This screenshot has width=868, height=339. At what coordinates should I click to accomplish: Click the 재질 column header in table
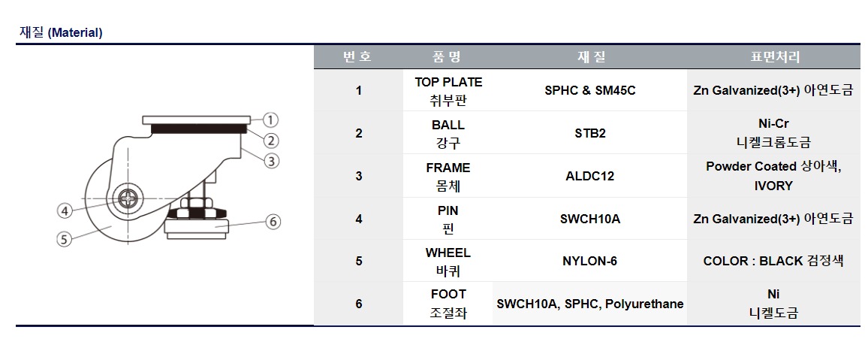point(590,57)
